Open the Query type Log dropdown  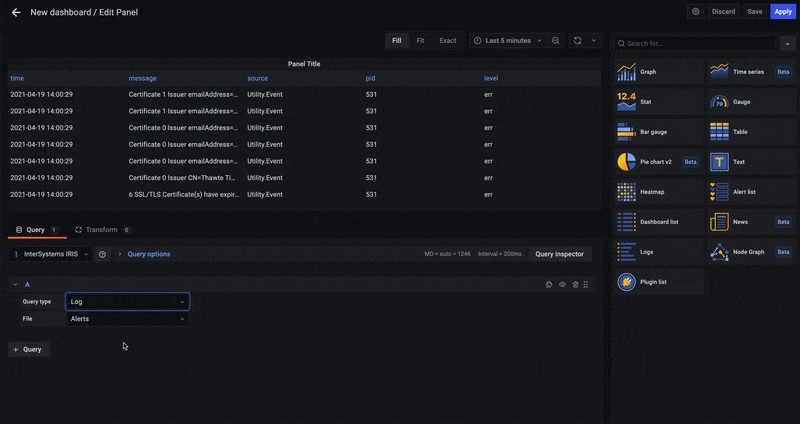[x=127, y=301]
